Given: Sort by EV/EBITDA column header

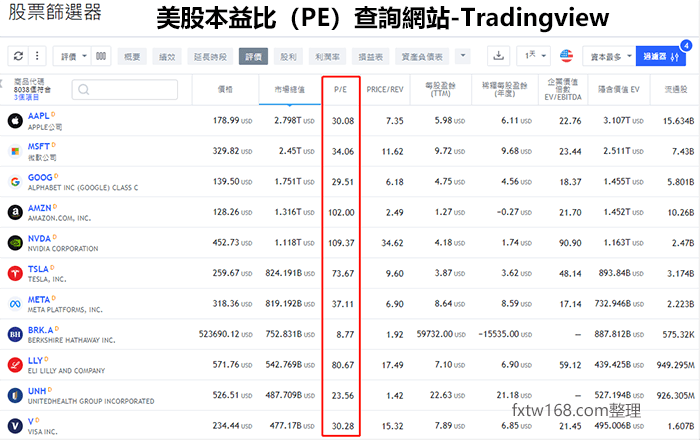Looking at the screenshot, I should pos(563,89).
